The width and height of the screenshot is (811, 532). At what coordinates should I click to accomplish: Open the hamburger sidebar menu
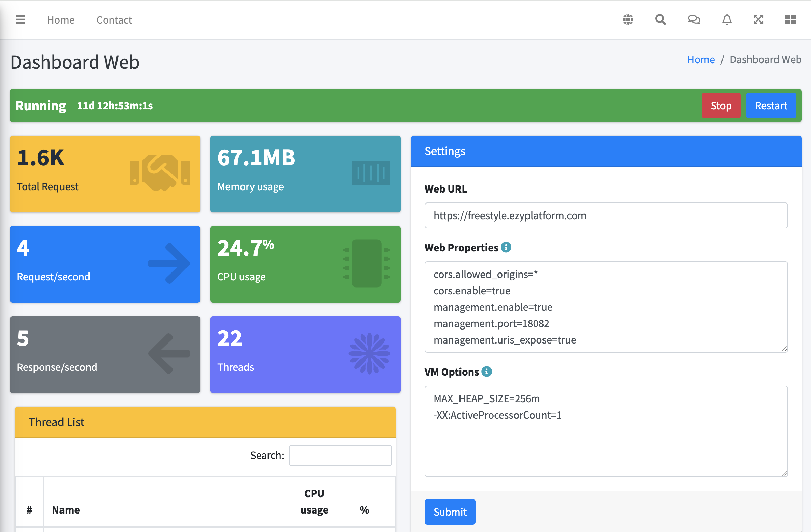(20, 20)
